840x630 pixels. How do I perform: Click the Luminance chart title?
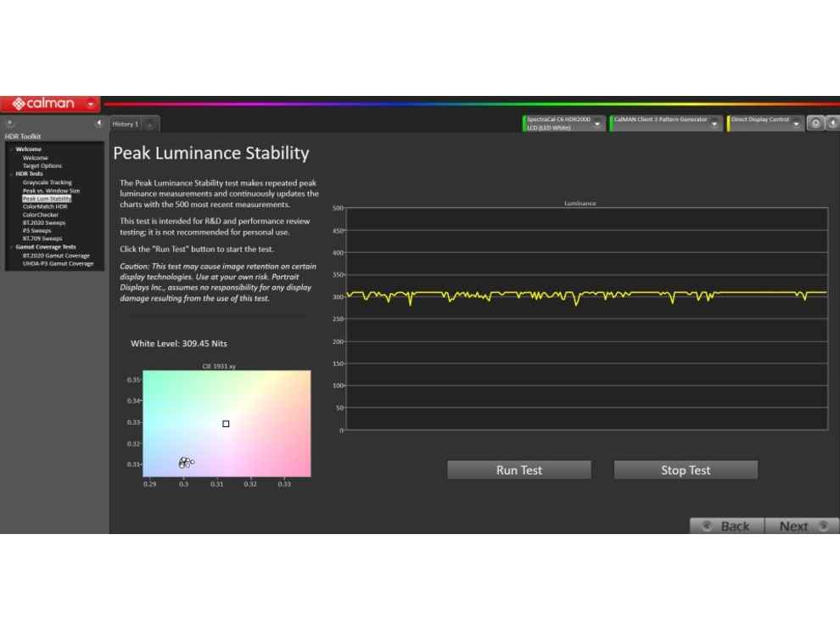click(580, 203)
